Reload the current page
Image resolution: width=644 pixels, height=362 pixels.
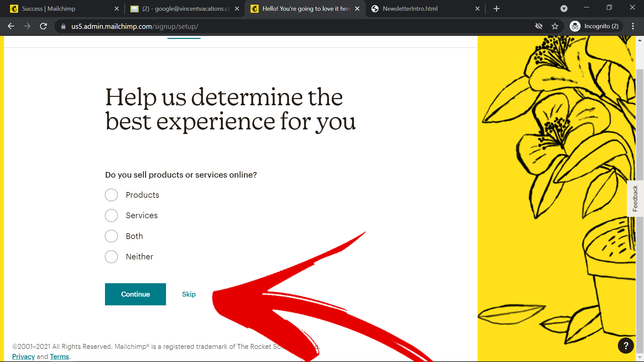pos(43,26)
